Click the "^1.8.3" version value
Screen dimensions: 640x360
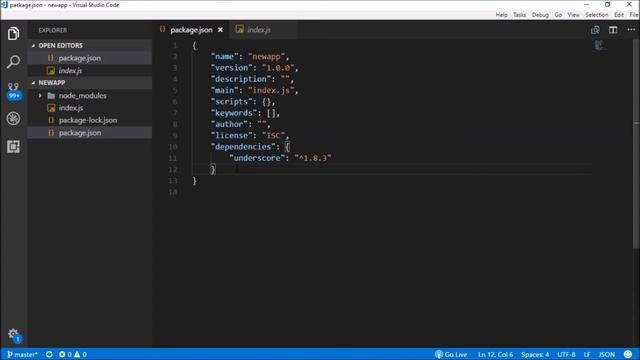coord(313,158)
